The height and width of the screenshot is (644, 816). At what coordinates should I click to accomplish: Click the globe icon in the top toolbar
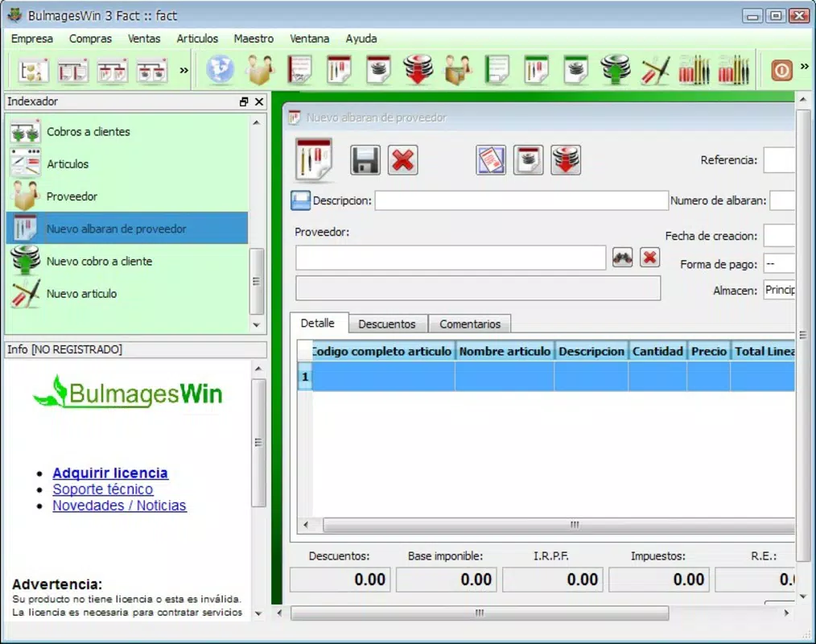(x=220, y=70)
